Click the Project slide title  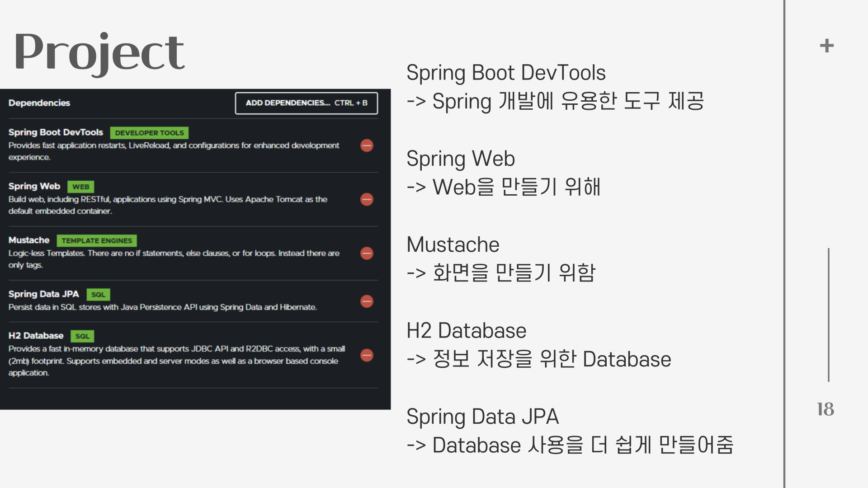pos(99,53)
